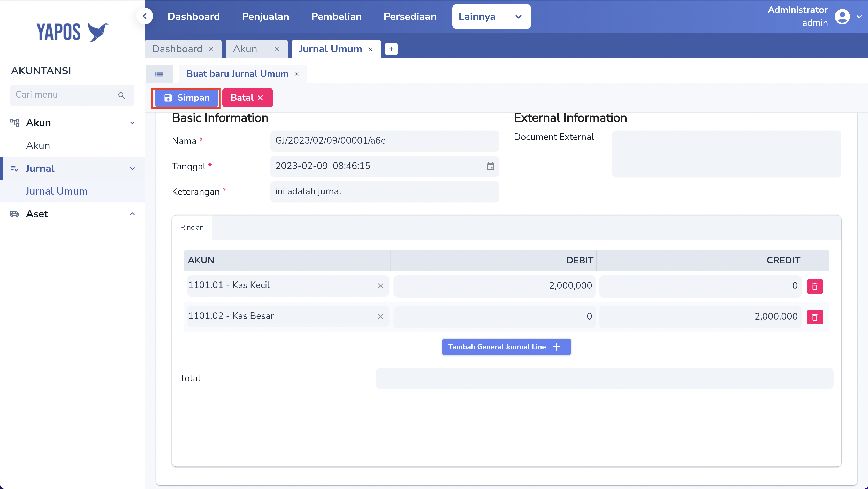
Task: Open the user avatar icon menu
Action: (x=842, y=16)
